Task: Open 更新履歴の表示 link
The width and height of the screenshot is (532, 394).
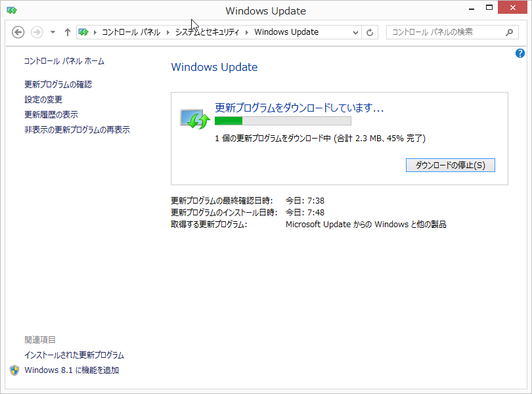Action: click(x=51, y=114)
